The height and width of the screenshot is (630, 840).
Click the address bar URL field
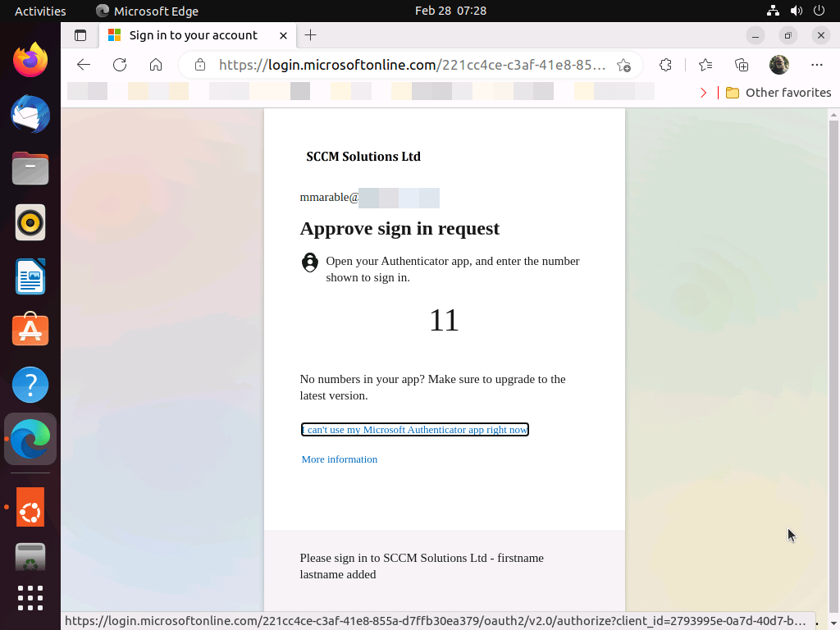[x=410, y=65]
